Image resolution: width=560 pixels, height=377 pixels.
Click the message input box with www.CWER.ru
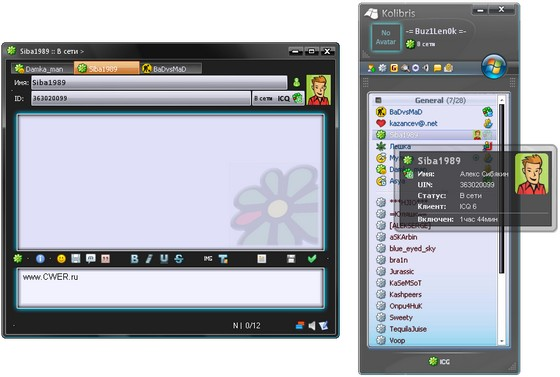[x=171, y=288]
